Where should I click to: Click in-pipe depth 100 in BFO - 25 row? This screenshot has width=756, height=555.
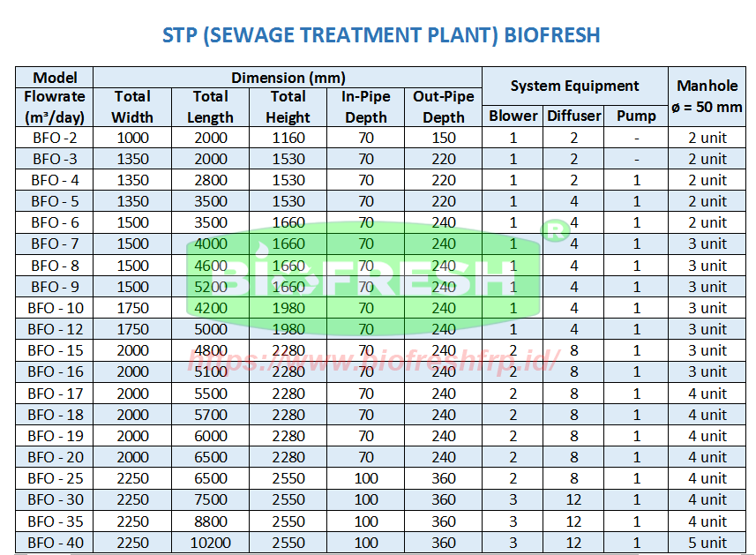click(x=365, y=478)
